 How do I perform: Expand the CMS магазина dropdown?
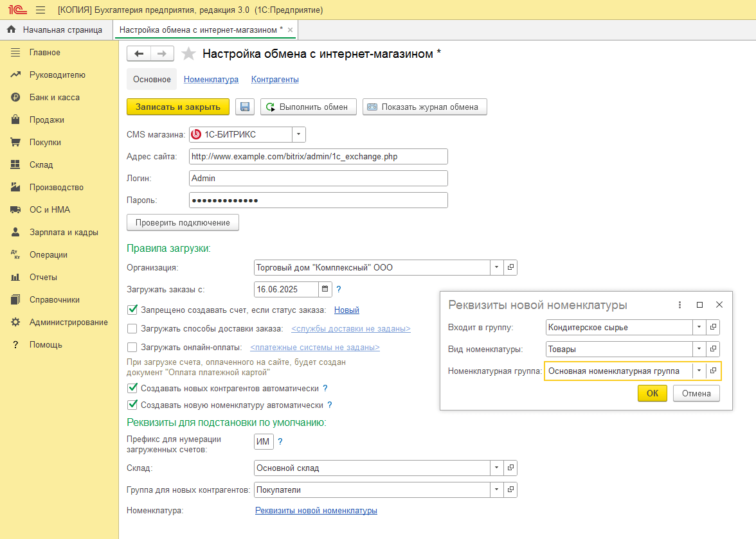click(298, 134)
